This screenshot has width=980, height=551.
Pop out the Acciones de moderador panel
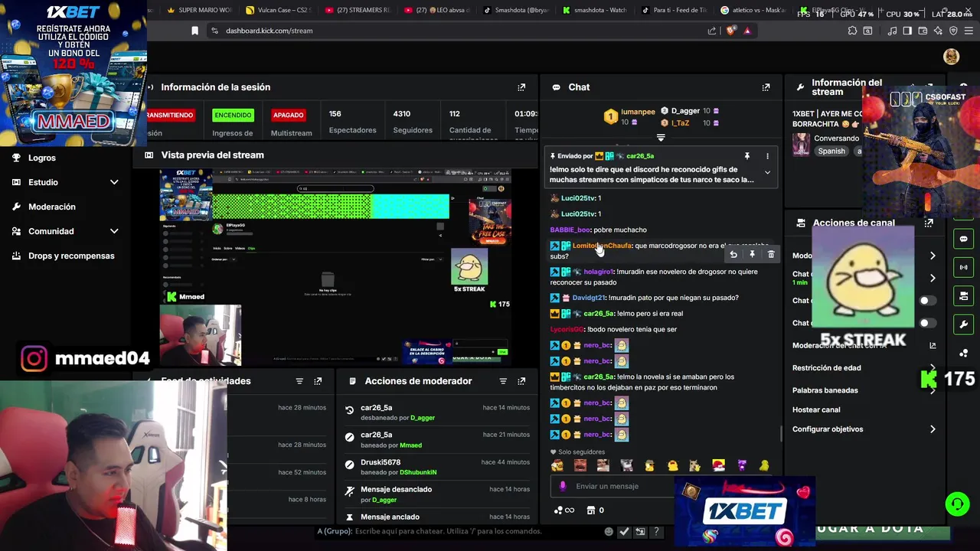click(521, 381)
